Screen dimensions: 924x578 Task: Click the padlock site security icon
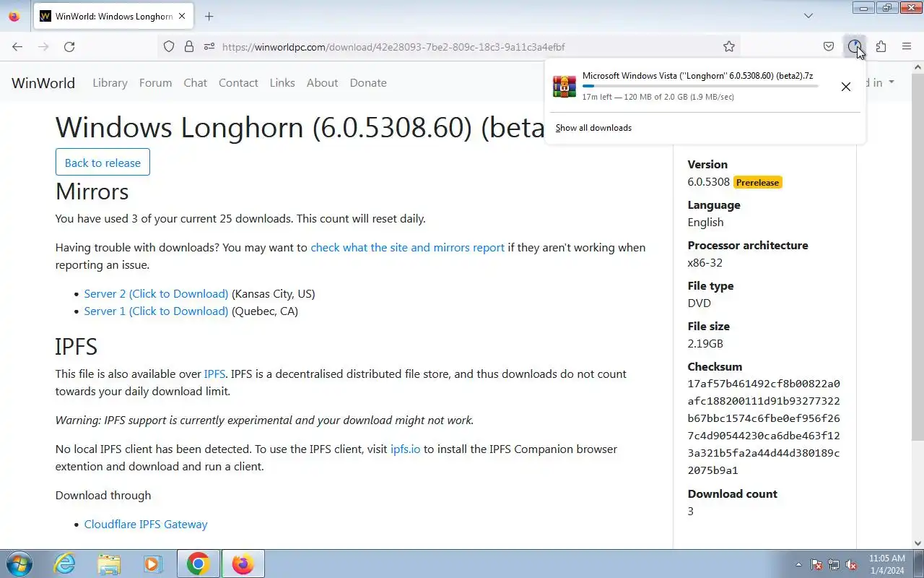pos(189,46)
